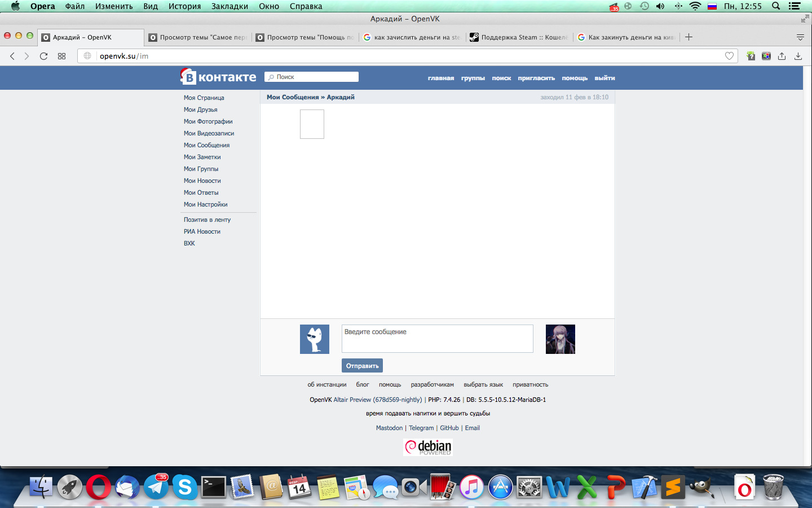This screenshot has width=812, height=508.
Task: Open Photo Booth from the Dock
Action: pos(443,487)
